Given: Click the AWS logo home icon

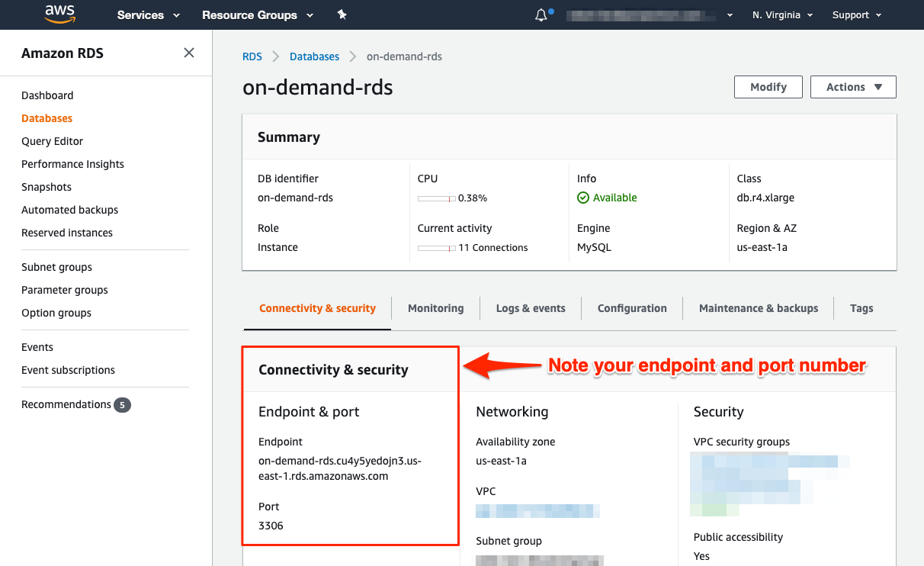Looking at the screenshot, I should coord(59,14).
